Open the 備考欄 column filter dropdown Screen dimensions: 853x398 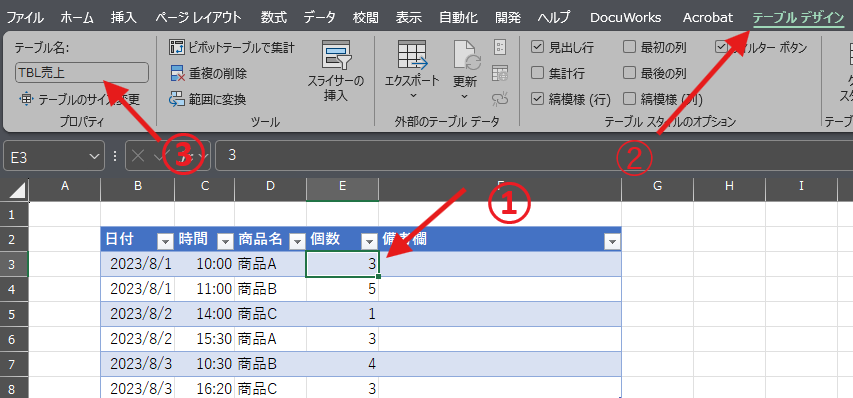coord(613,241)
